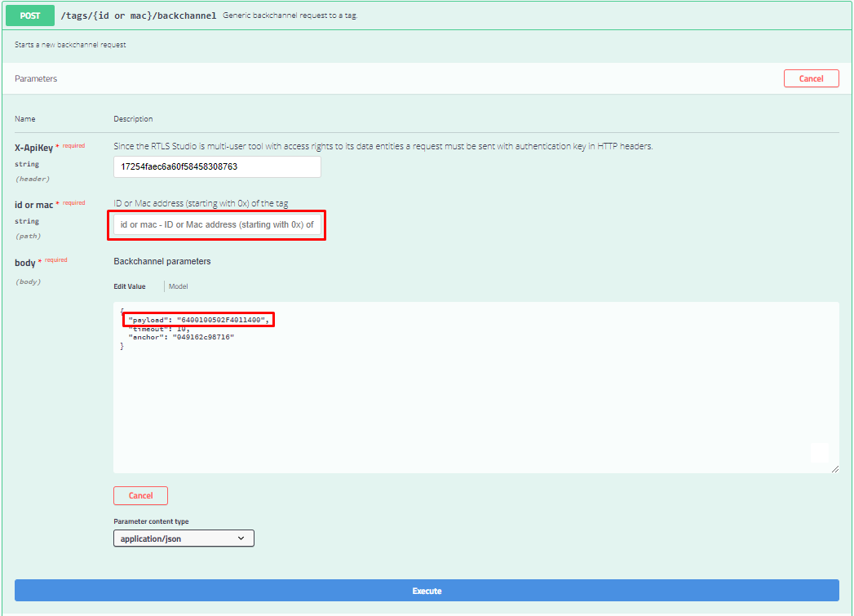Screen dimensions: 854x616
Task: Click the Execute button
Action: (427, 590)
